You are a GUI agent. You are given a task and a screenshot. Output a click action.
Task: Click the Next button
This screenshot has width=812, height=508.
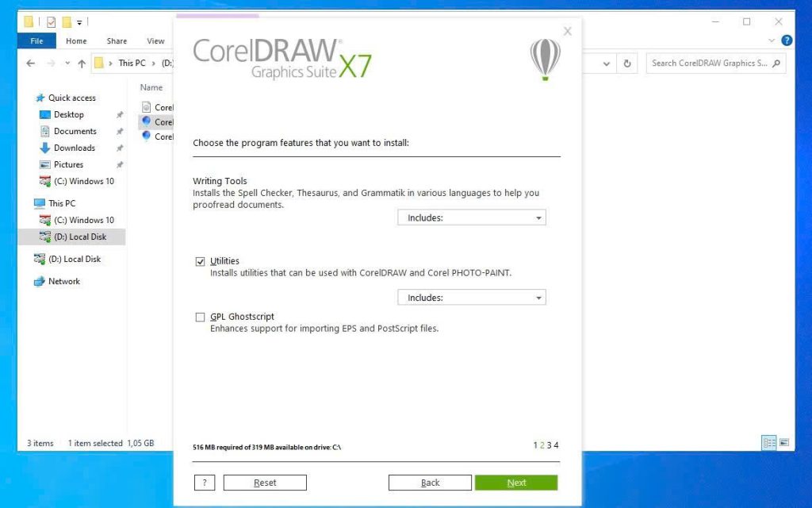(516, 483)
